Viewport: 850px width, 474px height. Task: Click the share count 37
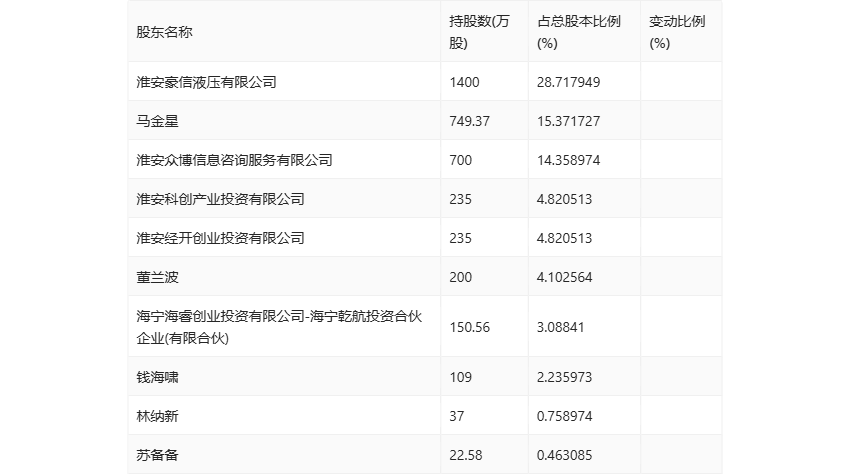click(456, 416)
